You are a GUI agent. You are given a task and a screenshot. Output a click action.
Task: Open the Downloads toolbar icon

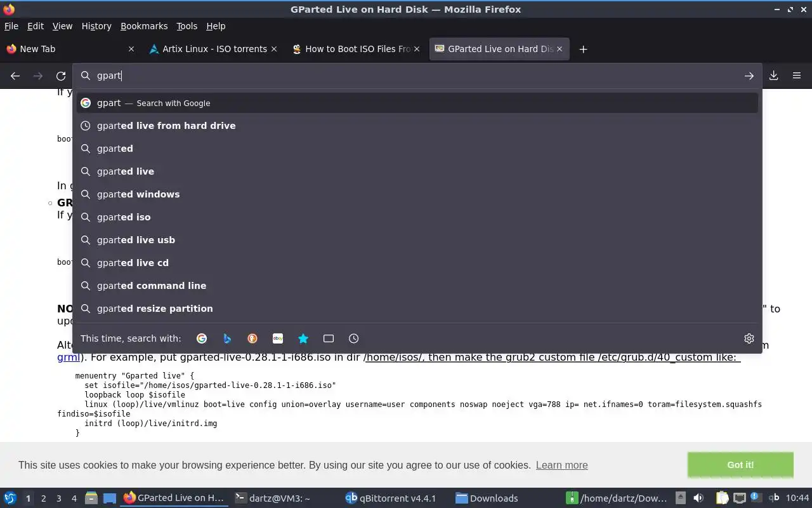click(774, 76)
